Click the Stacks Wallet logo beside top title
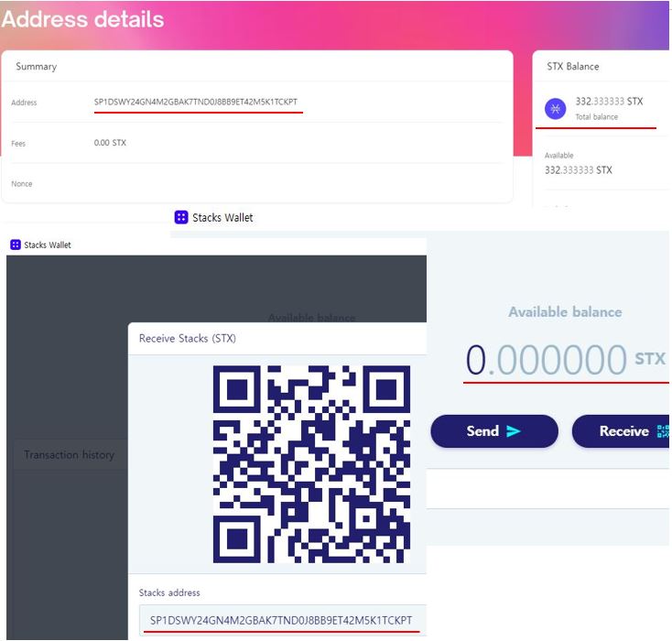The width and height of the screenshot is (672, 641). 181,217
